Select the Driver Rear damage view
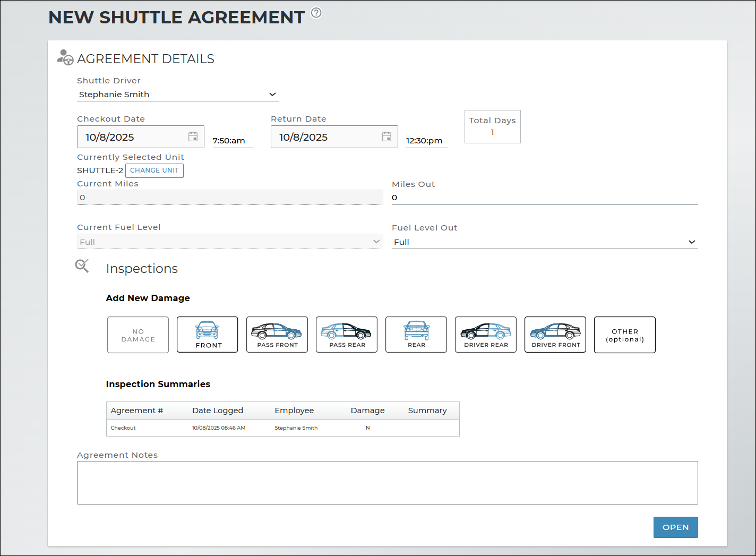This screenshot has height=556, width=756. (x=485, y=335)
